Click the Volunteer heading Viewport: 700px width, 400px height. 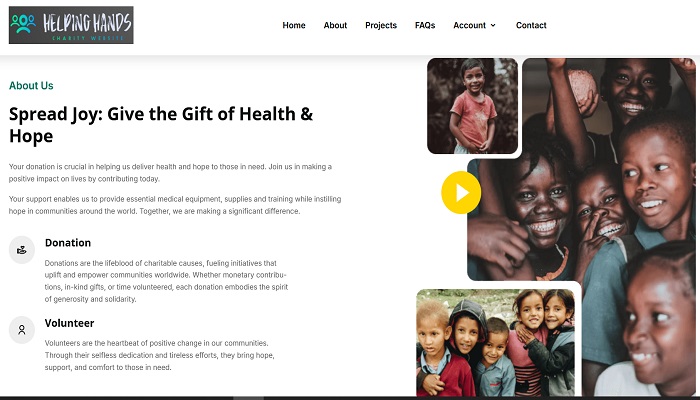69,323
